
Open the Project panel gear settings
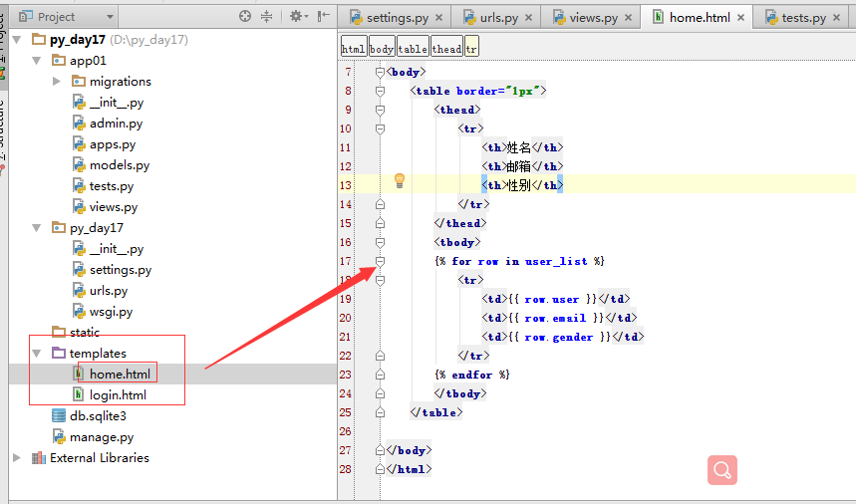pos(296,17)
